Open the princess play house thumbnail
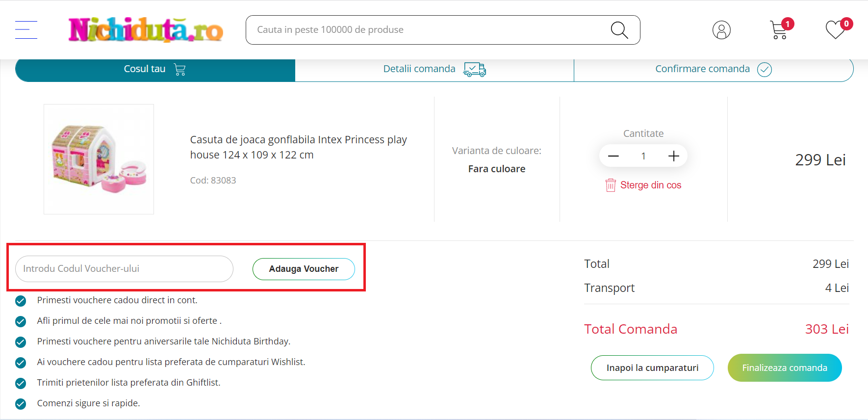 [x=99, y=159]
